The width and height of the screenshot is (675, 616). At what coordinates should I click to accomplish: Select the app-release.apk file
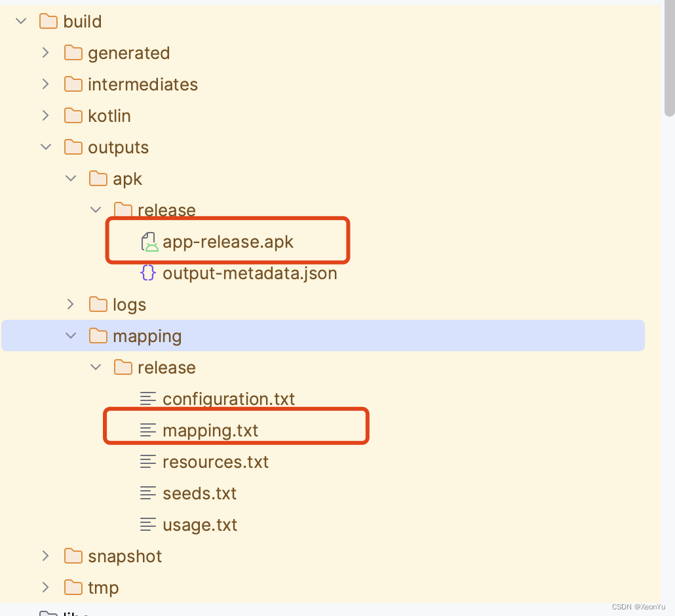pyautogui.click(x=228, y=241)
